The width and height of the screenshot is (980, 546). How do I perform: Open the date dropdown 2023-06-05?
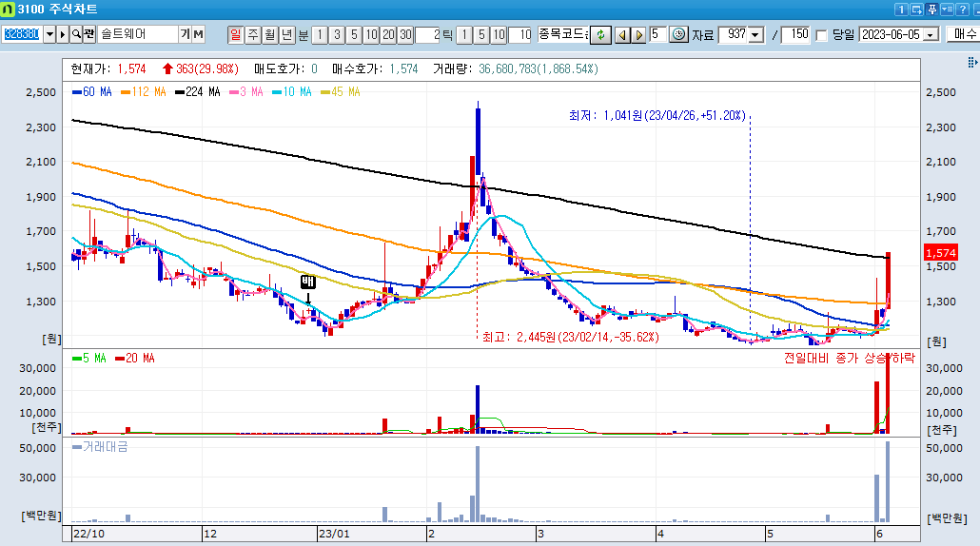931,35
